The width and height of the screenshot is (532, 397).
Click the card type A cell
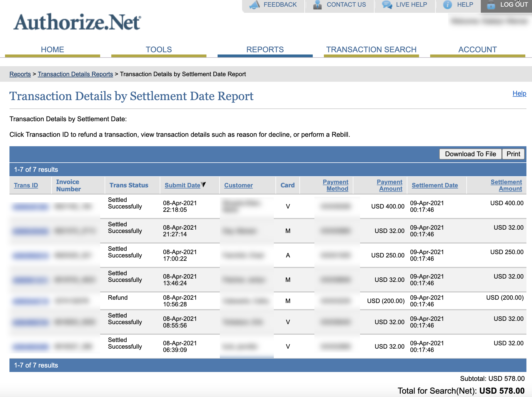pyautogui.click(x=288, y=255)
